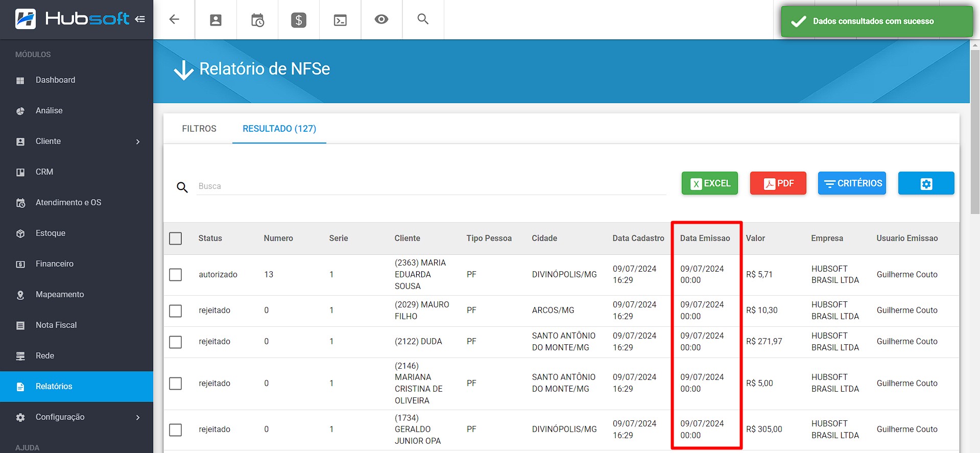Open the Estoque module
The width and height of the screenshot is (980, 453).
(x=77, y=233)
